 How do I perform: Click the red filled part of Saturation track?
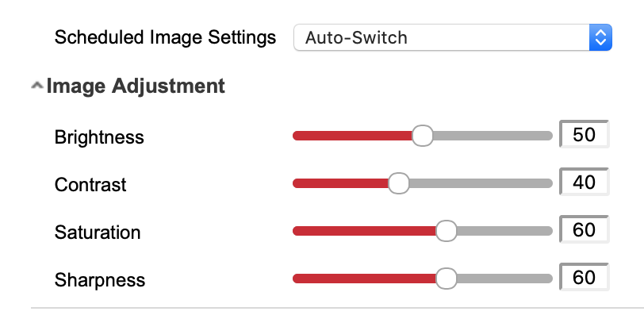363,231
